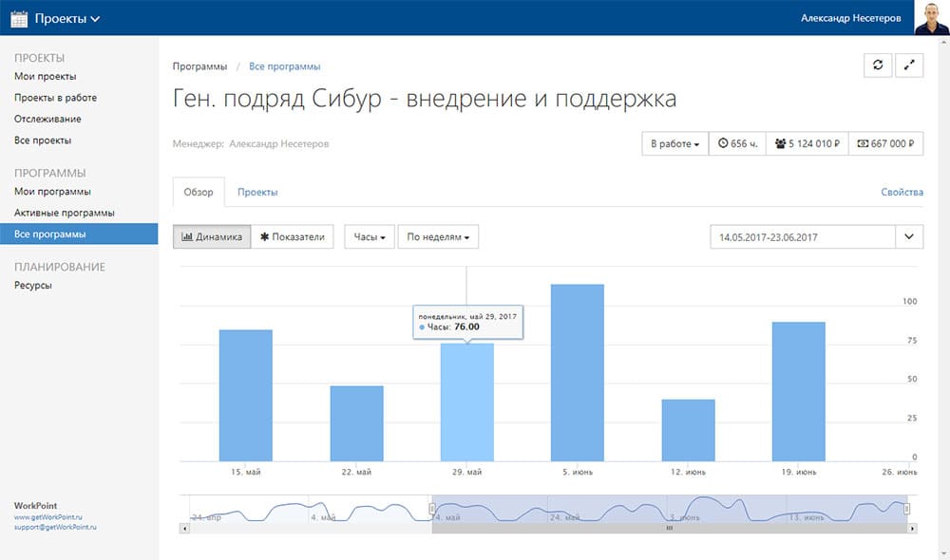The width and height of the screenshot is (950, 560).
Task: Go to Все программы breadcrumb link
Action: 284,66
